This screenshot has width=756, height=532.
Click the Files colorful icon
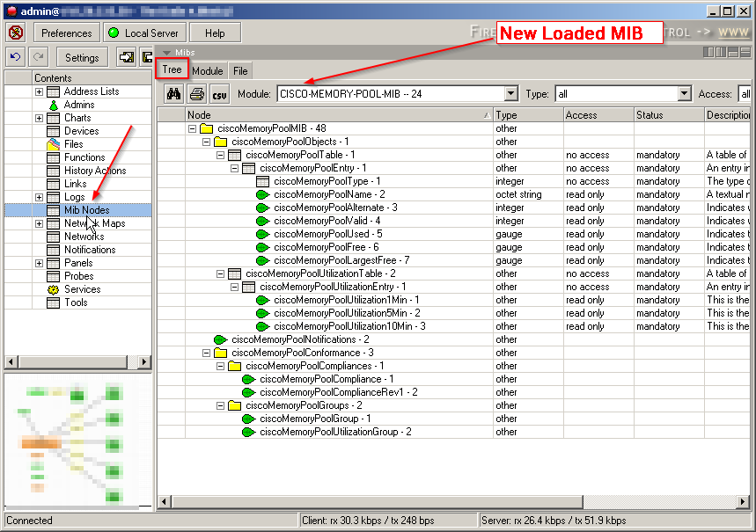54,144
